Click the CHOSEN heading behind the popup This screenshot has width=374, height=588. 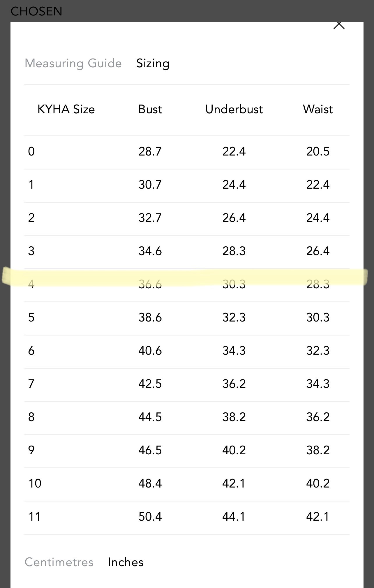[36, 11]
